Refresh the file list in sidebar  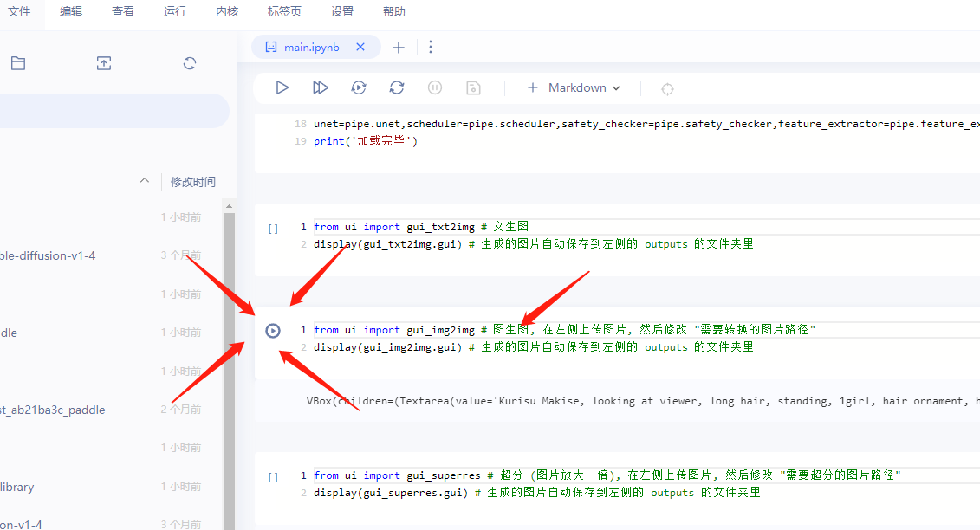(x=190, y=63)
